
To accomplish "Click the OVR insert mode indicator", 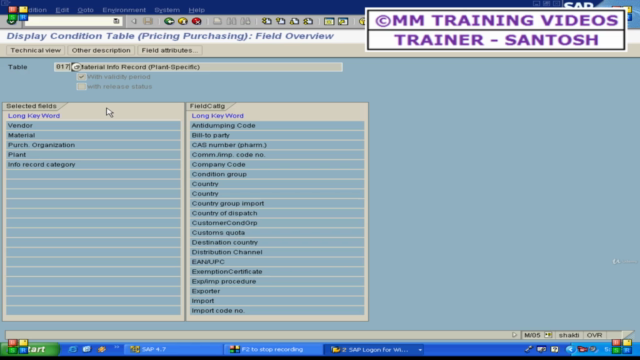I will click(594, 335).
